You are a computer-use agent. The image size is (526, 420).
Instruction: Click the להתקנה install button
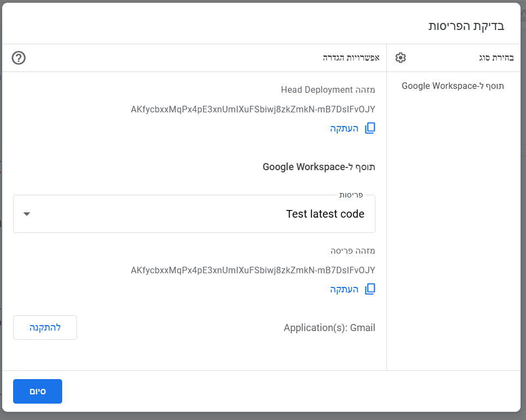(45, 327)
